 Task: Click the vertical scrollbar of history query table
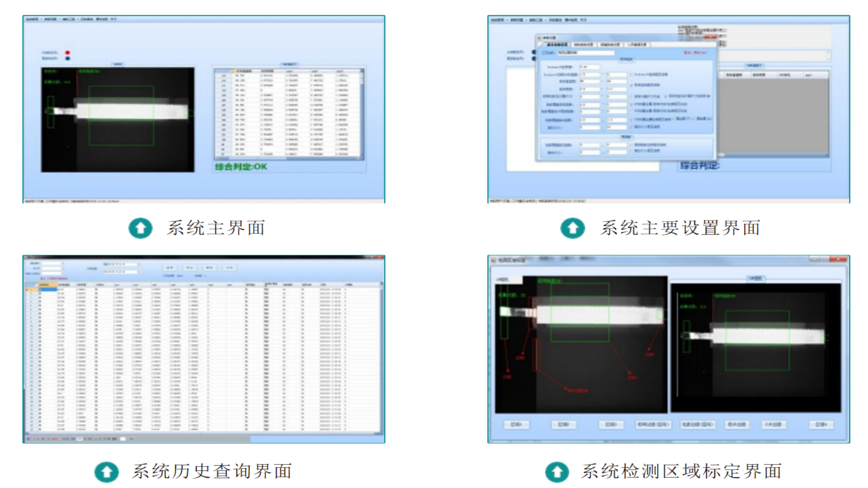point(381,358)
